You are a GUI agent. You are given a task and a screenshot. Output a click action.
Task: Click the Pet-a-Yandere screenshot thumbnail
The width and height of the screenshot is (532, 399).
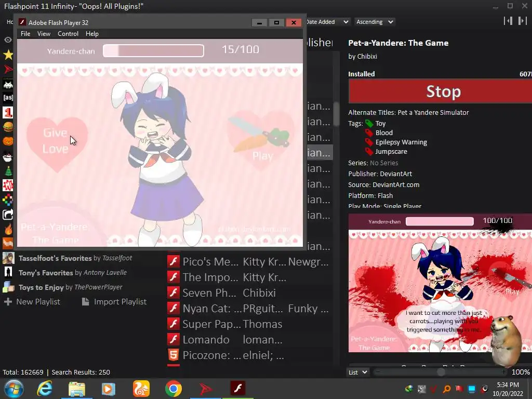click(x=440, y=283)
